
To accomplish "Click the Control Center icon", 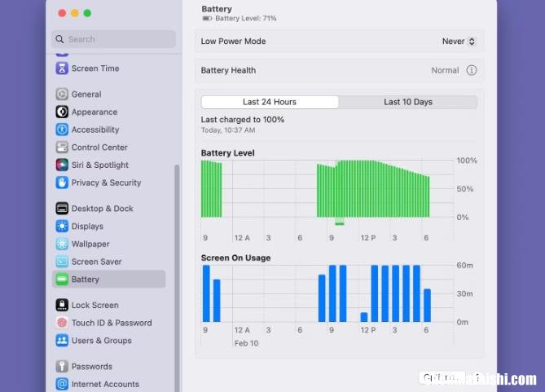I will pyautogui.click(x=62, y=148).
